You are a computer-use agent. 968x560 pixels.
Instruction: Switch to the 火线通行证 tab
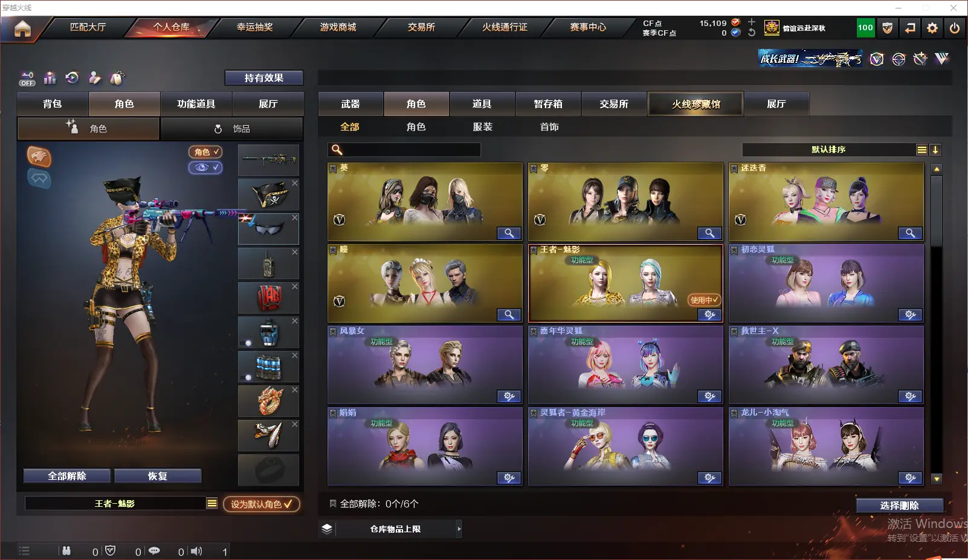pyautogui.click(x=505, y=27)
